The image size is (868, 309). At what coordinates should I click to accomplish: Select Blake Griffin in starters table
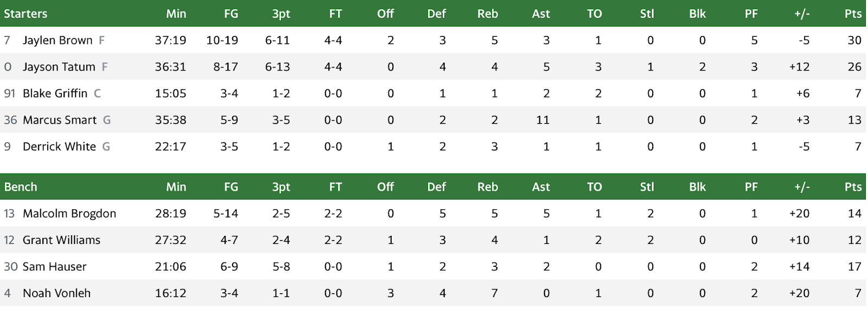55,93
